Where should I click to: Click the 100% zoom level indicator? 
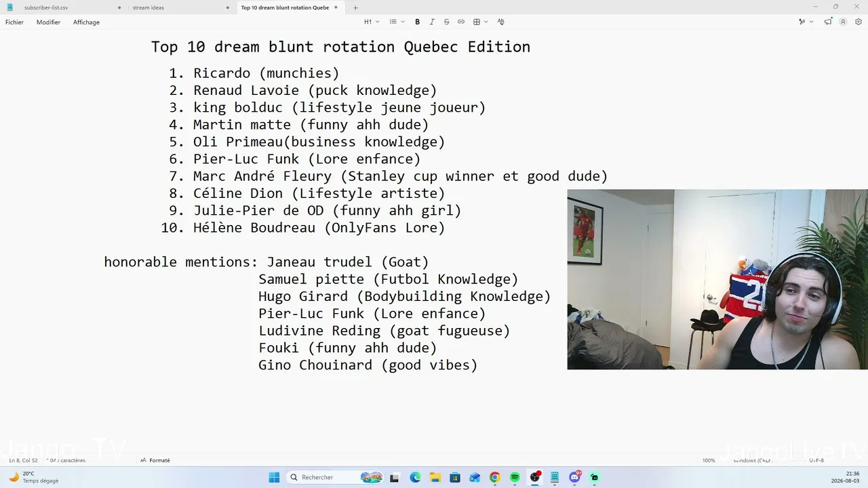(x=709, y=460)
